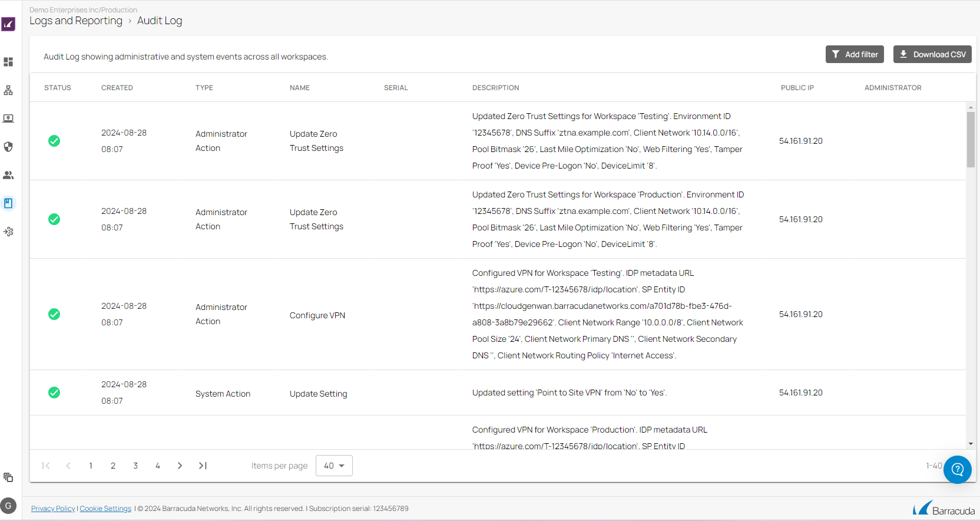Click the workspaces copy icon in sidebar
The height and width of the screenshot is (521, 980).
8,477
